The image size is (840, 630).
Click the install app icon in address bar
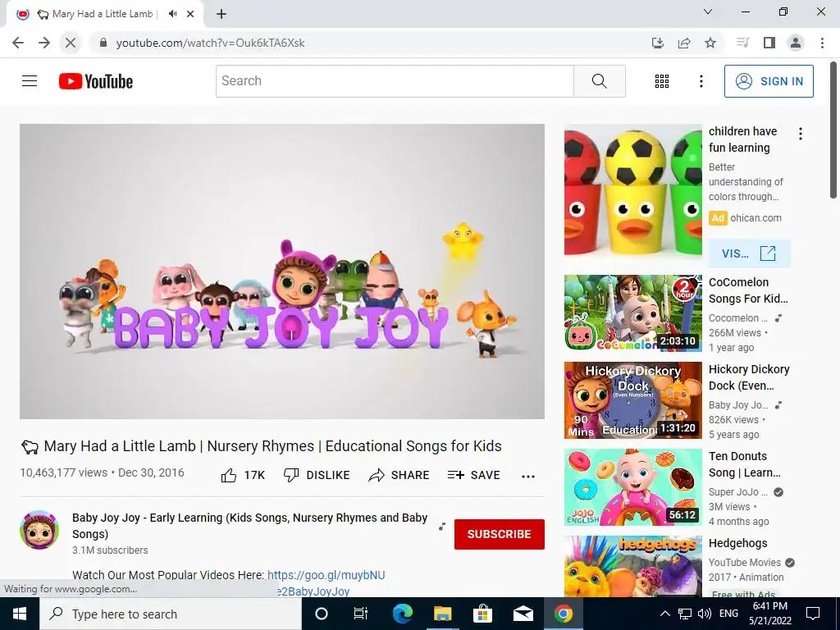click(x=657, y=43)
